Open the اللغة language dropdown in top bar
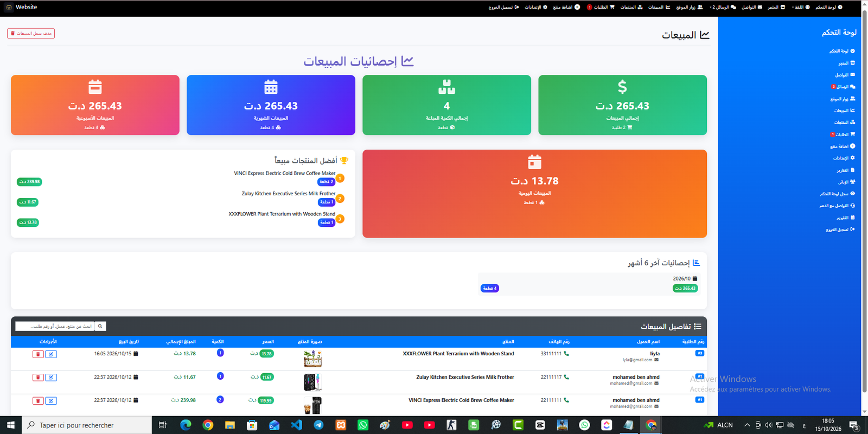 click(801, 7)
